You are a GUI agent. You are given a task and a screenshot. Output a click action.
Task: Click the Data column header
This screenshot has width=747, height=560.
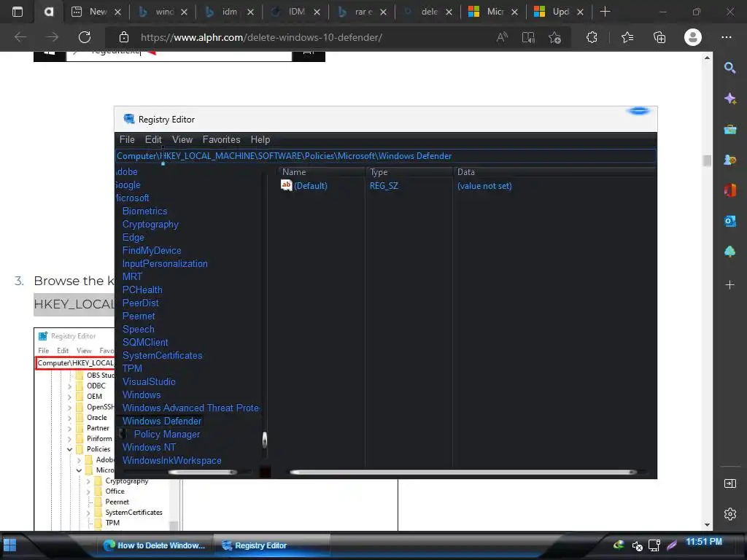[555, 172]
